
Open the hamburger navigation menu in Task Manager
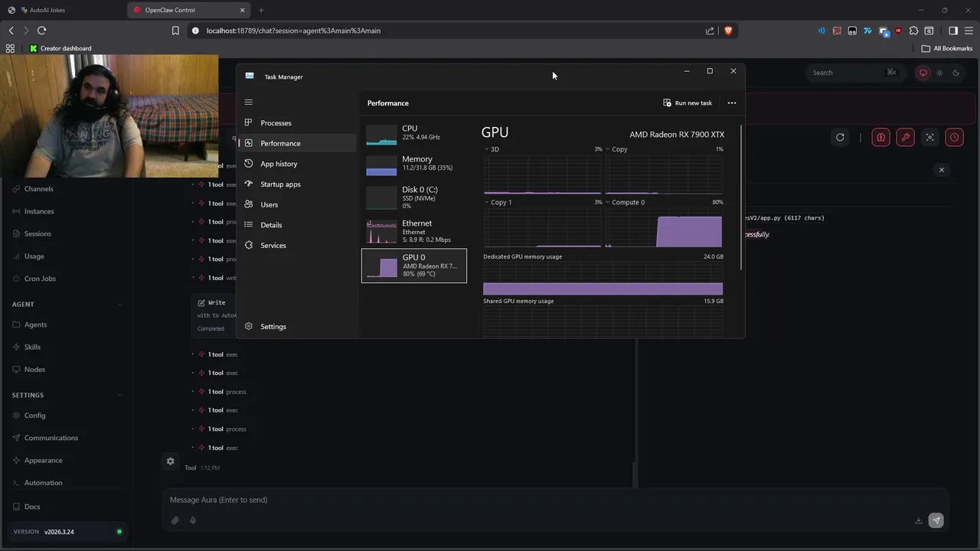(248, 102)
